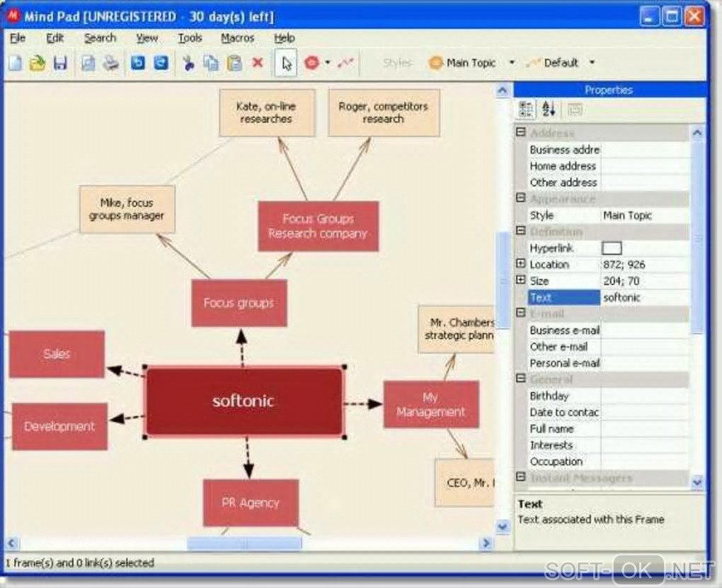This screenshot has height=588, width=722.
Task: Sort properties alphabetically
Action: click(549, 110)
